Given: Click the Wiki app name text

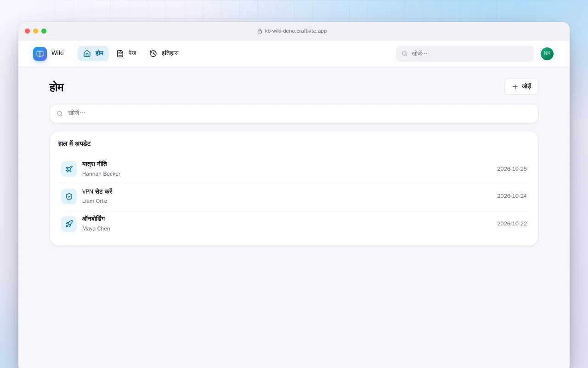Looking at the screenshot, I should tap(57, 53).
